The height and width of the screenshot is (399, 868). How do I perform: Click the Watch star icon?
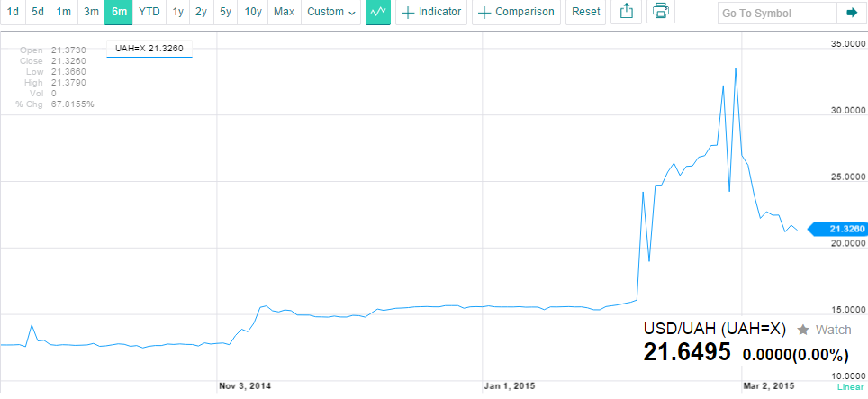pyautogui.click(x=802, y=331)
